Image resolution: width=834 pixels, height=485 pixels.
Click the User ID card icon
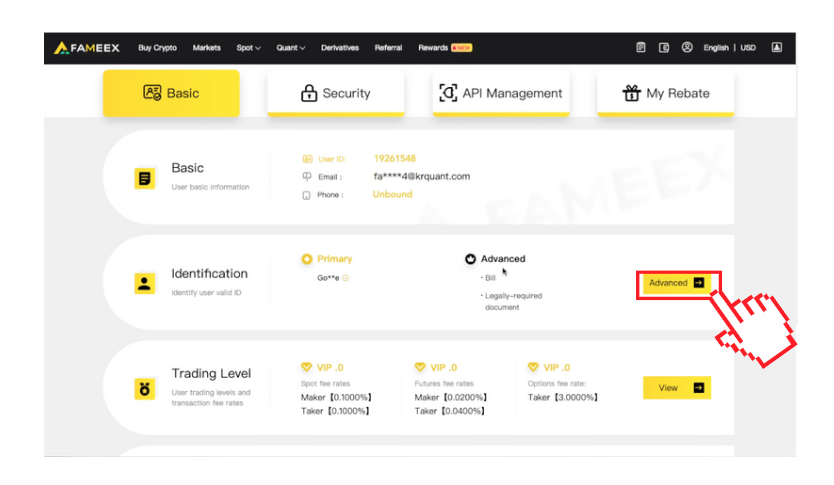point(307,159)
